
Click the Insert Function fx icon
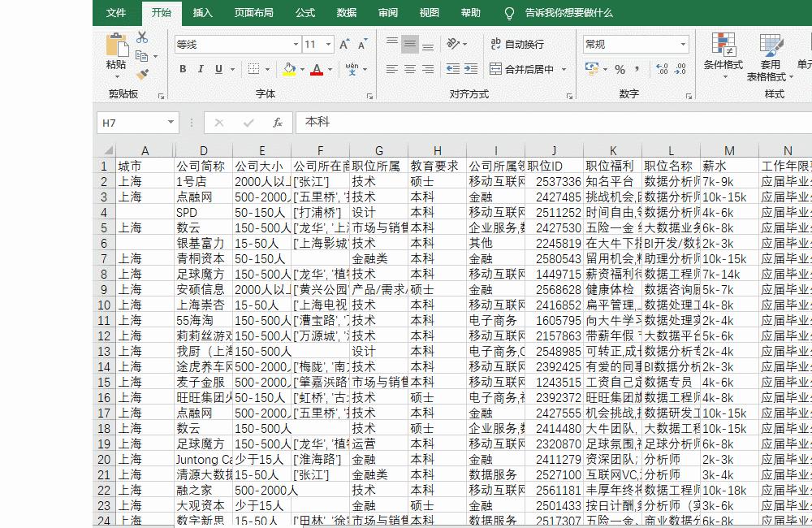point(278,123)
